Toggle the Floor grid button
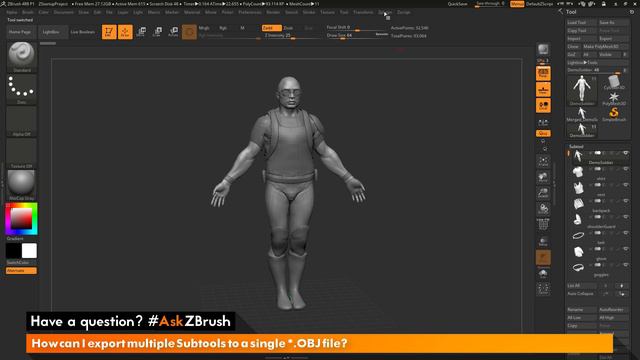Image resolution: width=640 pixels, height=360 pixels. (x=543, y=89)
